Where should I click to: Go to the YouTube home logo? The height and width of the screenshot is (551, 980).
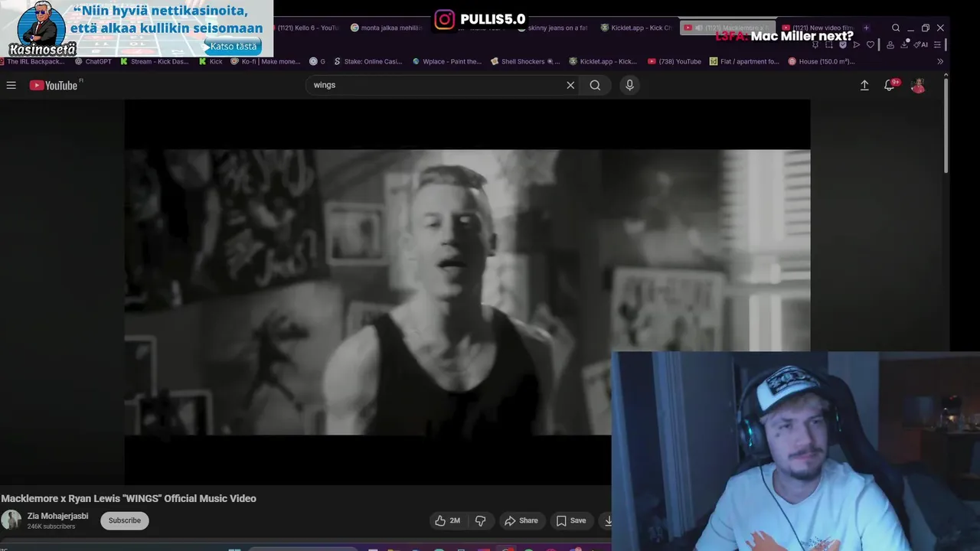coord(54,85)
